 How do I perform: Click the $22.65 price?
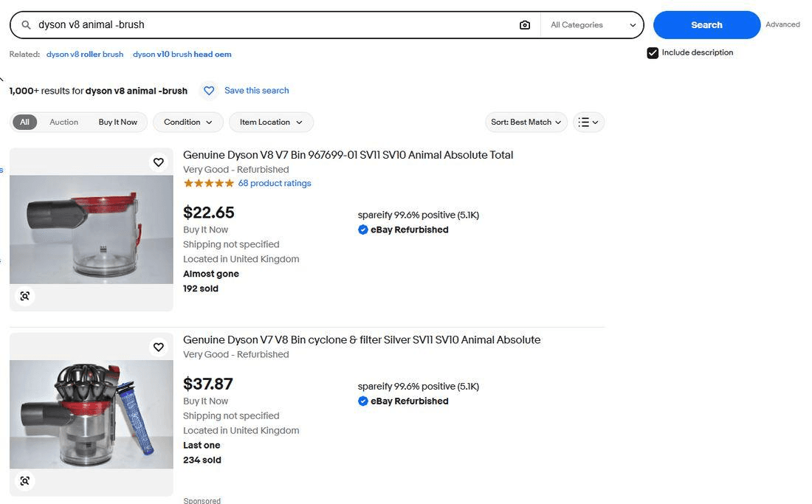(x=209, y=213)
